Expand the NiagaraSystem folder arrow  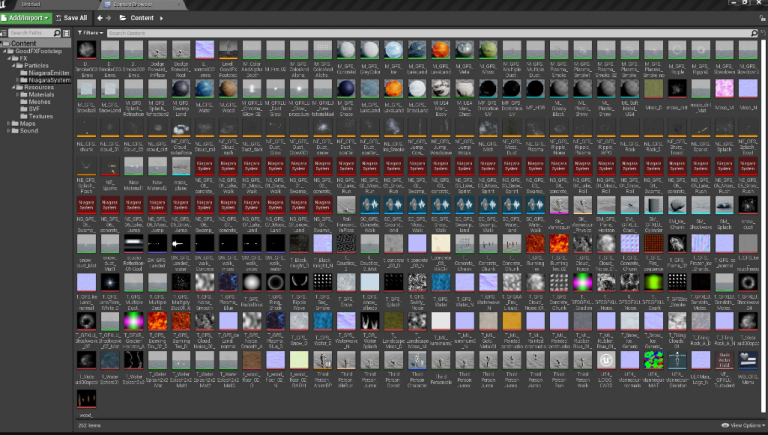point(18,80)
